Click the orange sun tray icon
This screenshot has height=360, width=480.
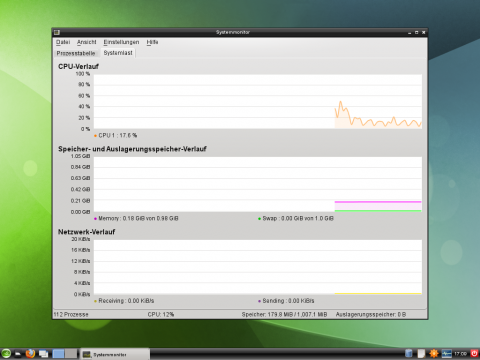434,354
